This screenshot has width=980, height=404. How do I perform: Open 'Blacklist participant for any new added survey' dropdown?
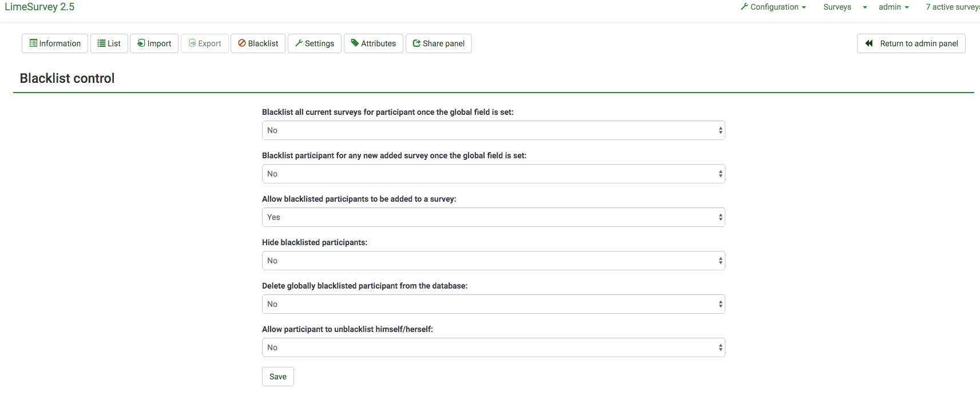(x=493, y=174)
